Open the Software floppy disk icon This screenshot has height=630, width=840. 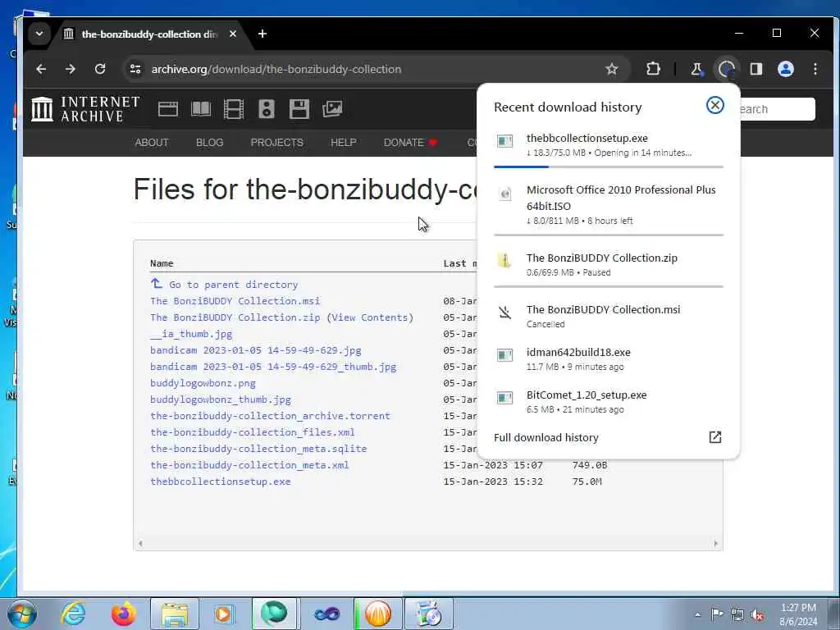(x=299, y=109)
